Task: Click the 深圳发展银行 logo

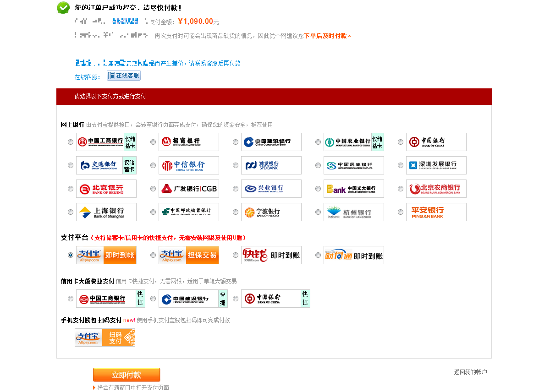Action: pyautogui.click(x=436, y=165)
